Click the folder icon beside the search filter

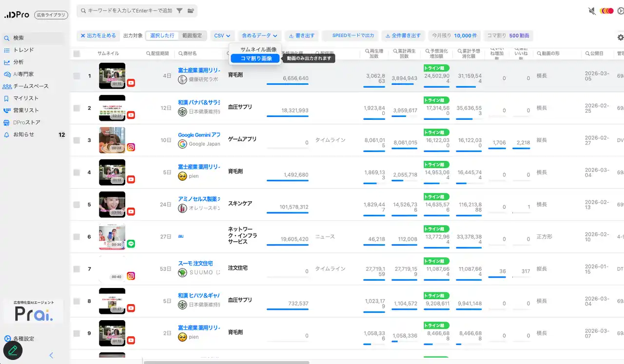pos(191,11)
